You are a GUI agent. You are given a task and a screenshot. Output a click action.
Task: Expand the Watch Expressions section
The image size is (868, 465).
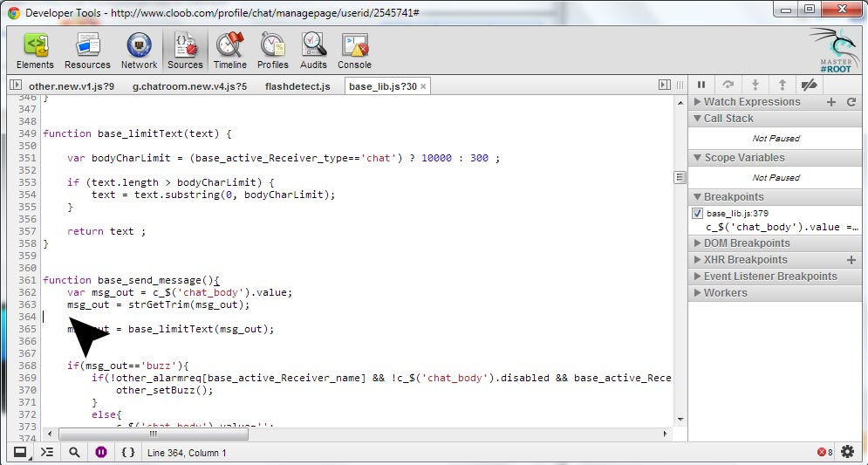(x=751, y=102)
